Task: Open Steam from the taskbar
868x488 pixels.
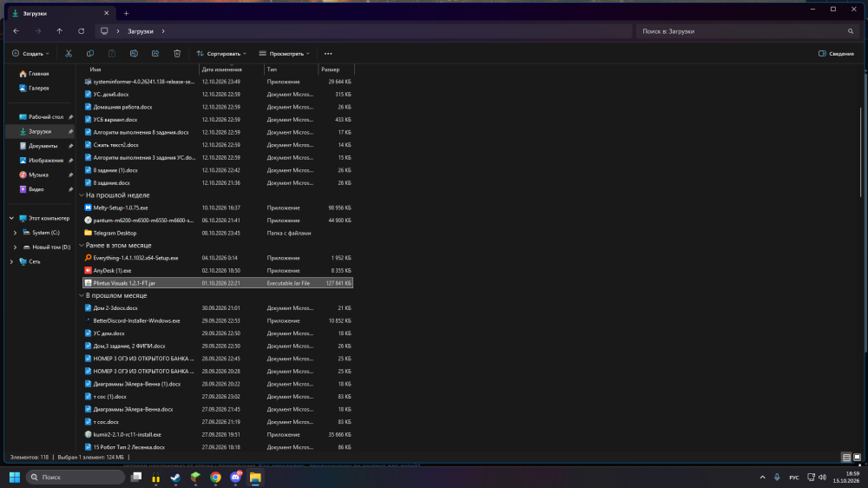Action: point(175,477)
